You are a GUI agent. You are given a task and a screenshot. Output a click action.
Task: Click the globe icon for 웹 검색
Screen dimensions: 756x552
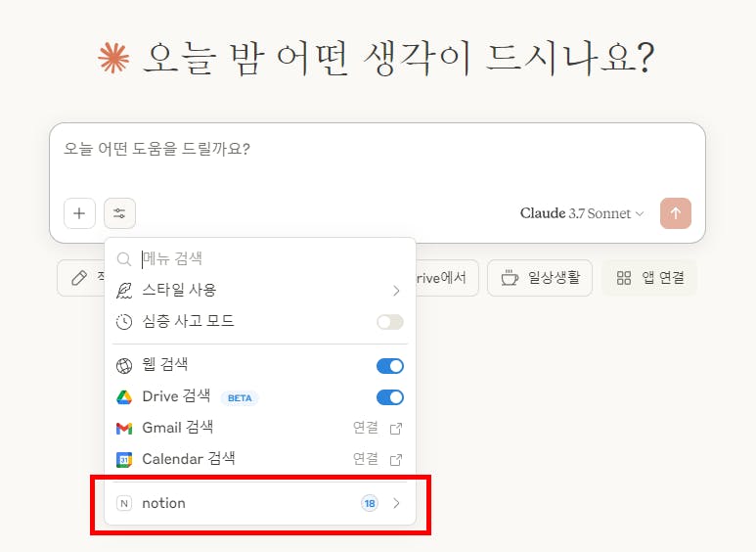(x=124, y=366)
